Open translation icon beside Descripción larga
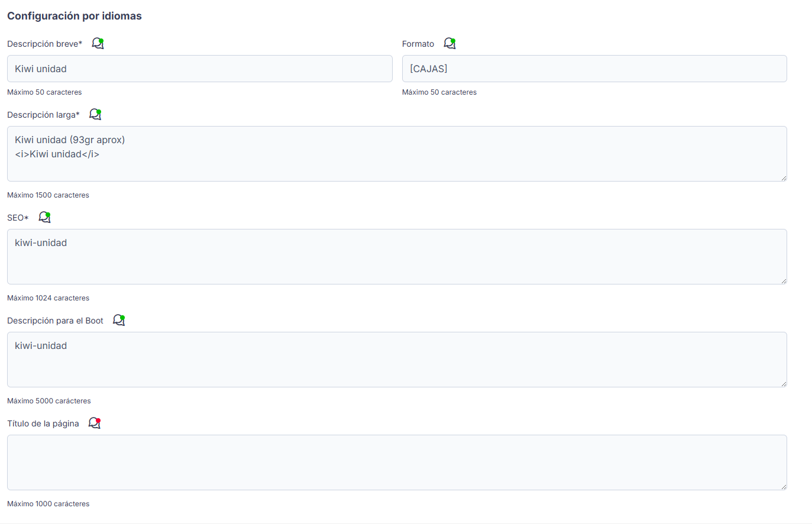812x524 pixels. point(95,114)
